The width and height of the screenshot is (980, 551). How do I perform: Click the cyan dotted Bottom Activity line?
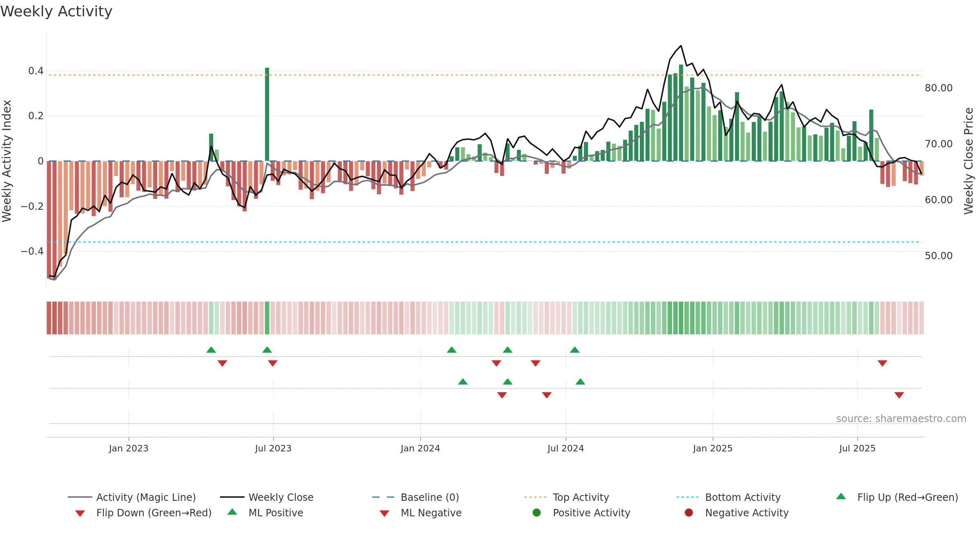[485, 242]
